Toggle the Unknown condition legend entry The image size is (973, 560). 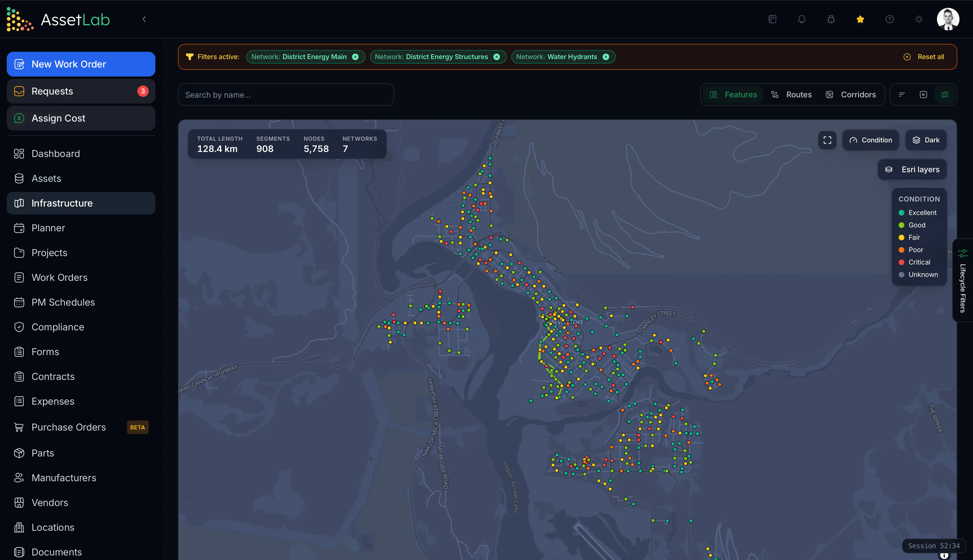tap(918, 275)
